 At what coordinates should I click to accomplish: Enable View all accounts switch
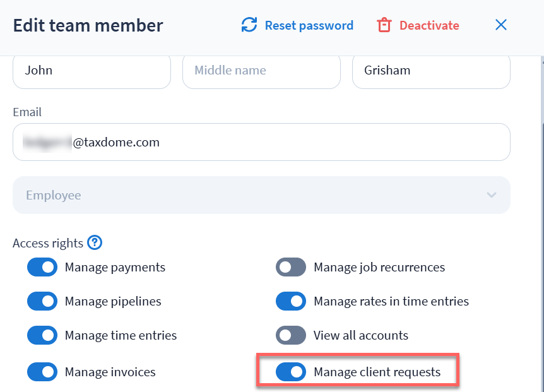pos(291,335)
